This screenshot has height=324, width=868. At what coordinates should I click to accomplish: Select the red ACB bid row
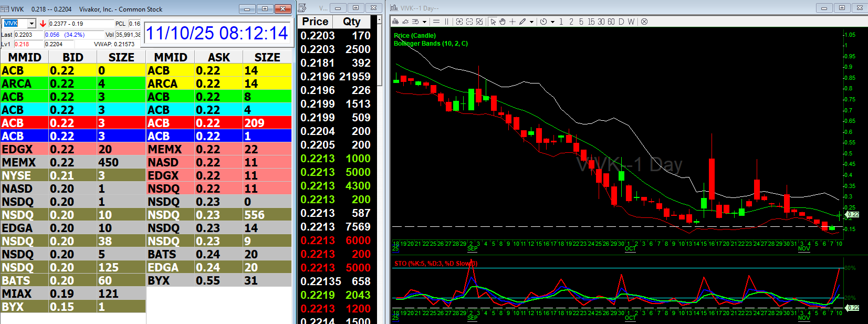pos(72,123)
